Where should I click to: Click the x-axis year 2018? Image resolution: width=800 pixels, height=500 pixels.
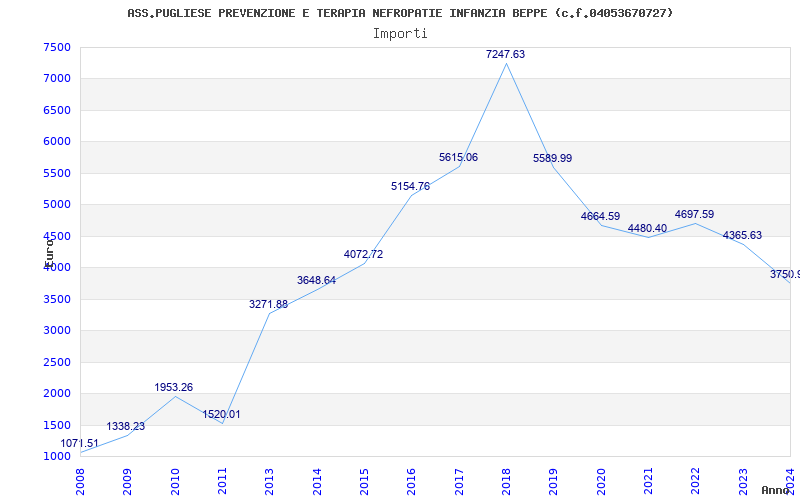tap(506, 482)
